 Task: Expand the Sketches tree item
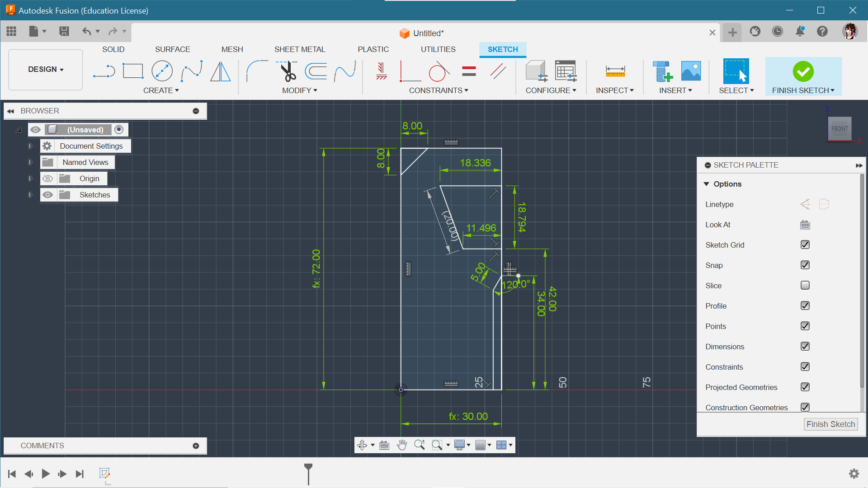(30, 194)
